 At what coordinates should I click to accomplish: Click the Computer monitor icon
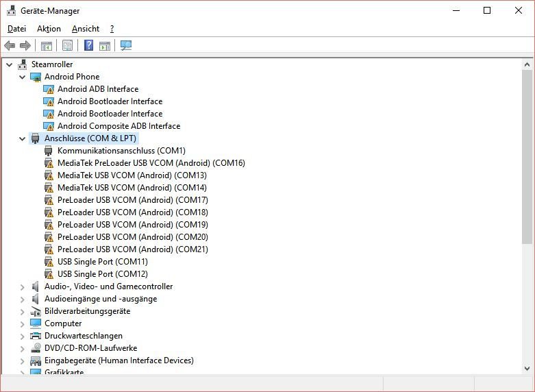(x=36, y=323)
